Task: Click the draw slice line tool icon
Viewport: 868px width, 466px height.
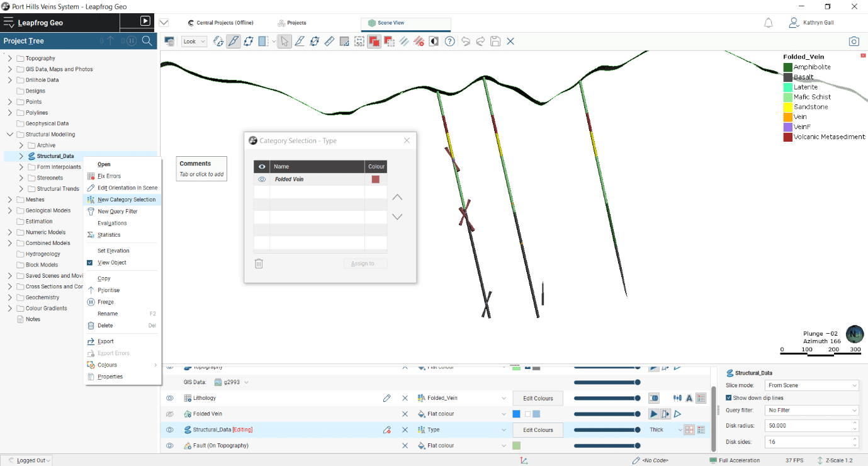Action: tap(300, 41)
